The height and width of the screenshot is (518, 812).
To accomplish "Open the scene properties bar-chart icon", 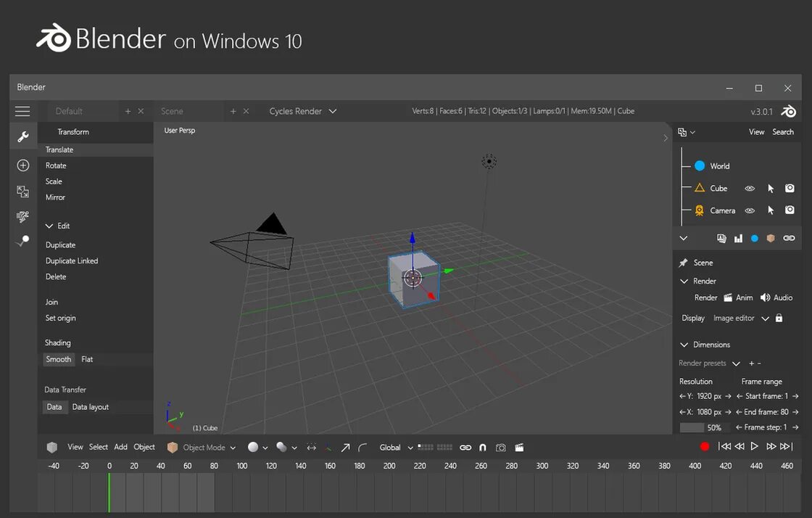I will [x=739, y=238].
